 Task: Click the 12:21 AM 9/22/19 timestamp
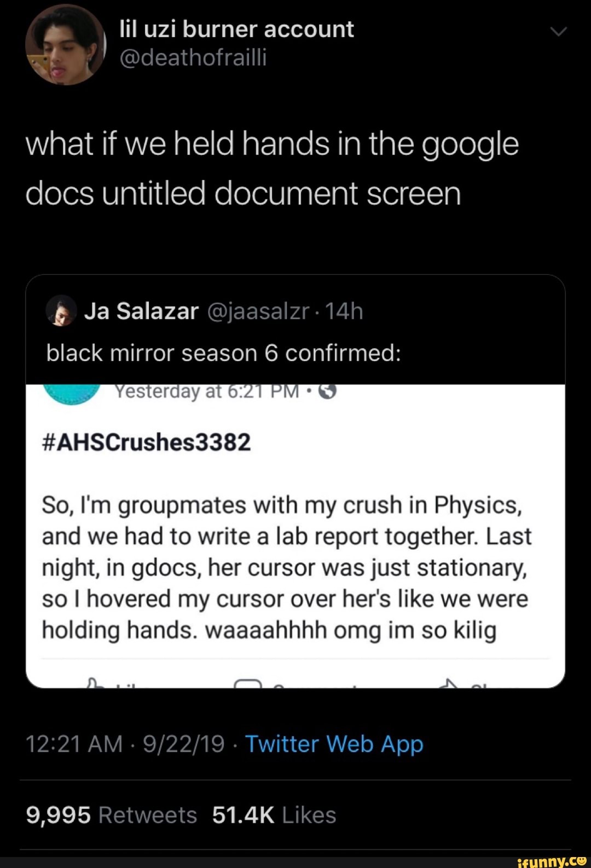tap(125, 744)
